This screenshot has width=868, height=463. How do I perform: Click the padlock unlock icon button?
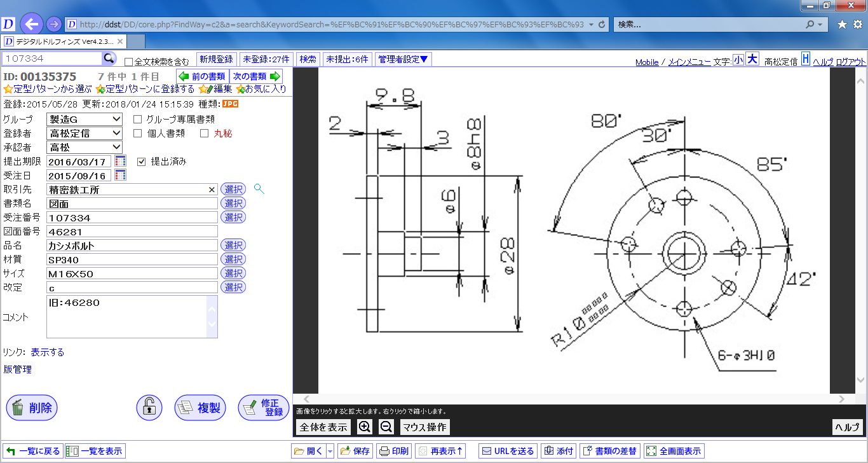(x=149, y=408)
